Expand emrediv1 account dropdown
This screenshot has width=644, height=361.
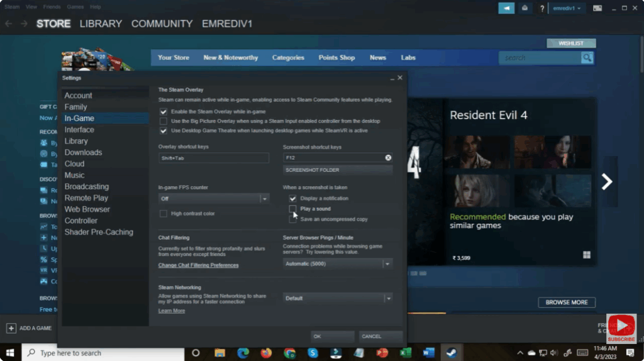click(567, 8)
